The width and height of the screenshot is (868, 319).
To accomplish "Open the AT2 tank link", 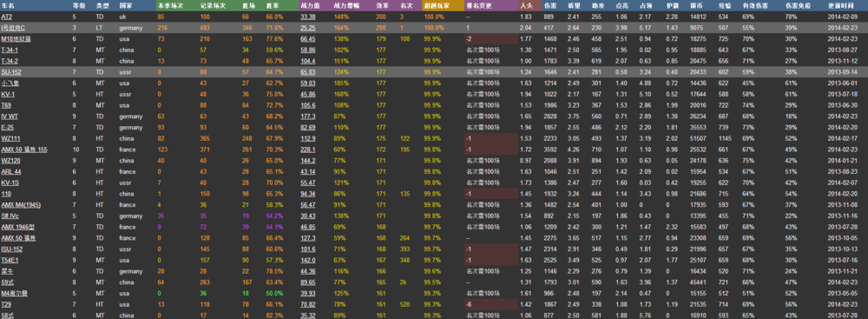I will (7, 17).
